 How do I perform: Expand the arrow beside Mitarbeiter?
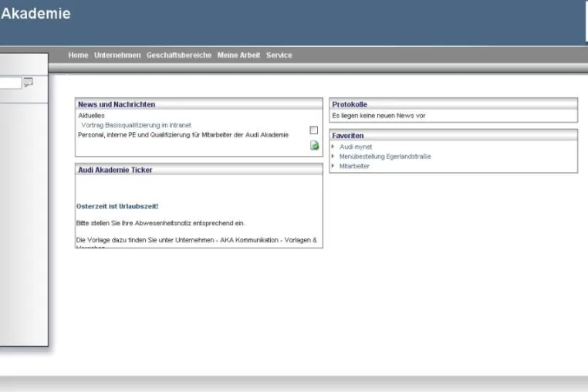coord(333,165)
